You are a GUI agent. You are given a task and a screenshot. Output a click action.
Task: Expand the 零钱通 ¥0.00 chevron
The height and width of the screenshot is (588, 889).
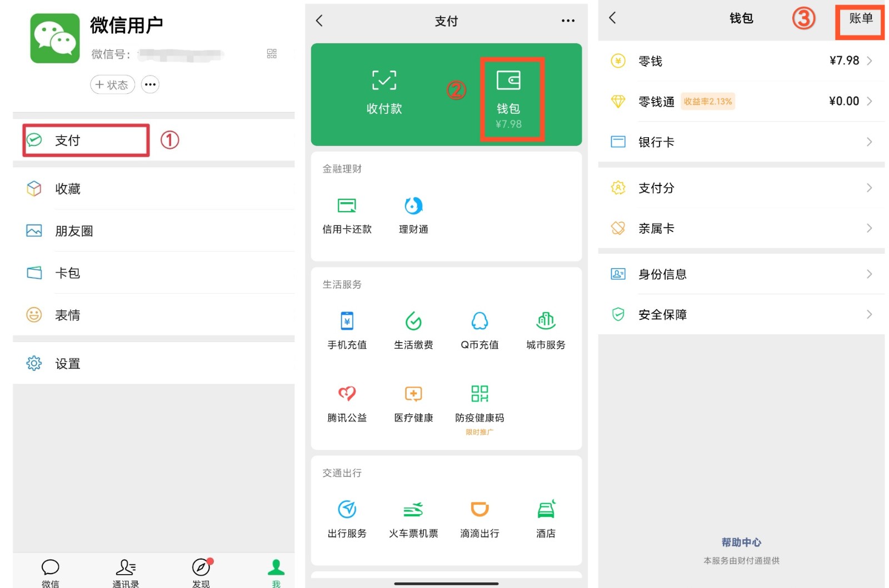pyautogui.click(x=870, y=101)
